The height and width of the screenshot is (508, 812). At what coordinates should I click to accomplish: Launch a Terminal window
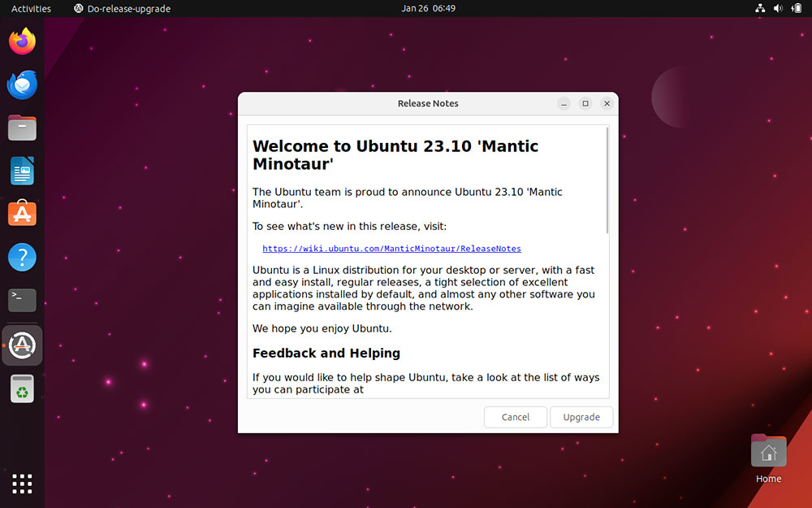pos(22,301)
